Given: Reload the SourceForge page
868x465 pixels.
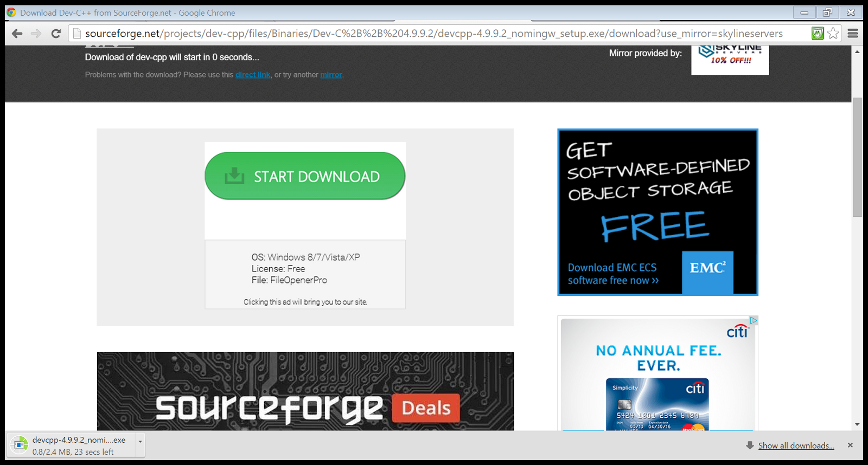Looking at the screenshot, I should (55, 34).
